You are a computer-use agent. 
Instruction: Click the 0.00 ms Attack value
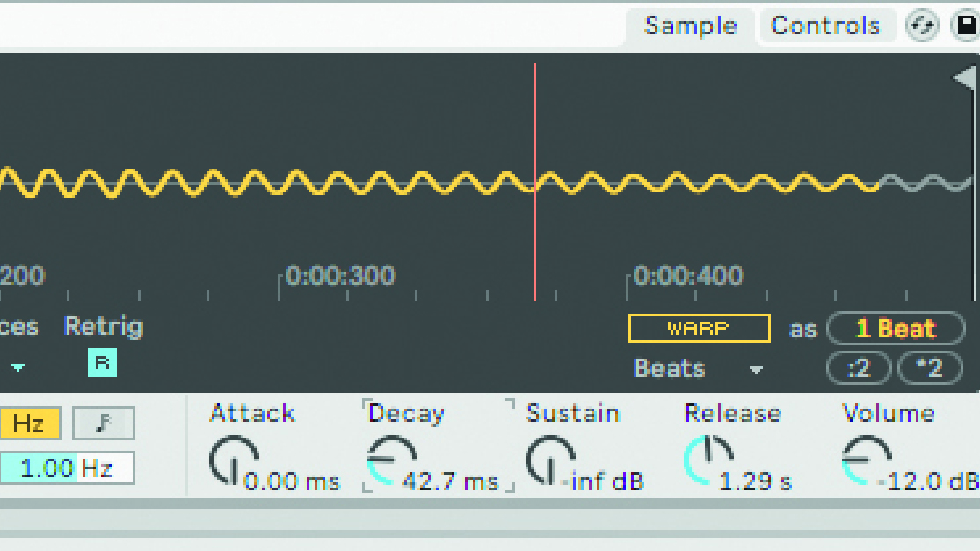[292, 482]
